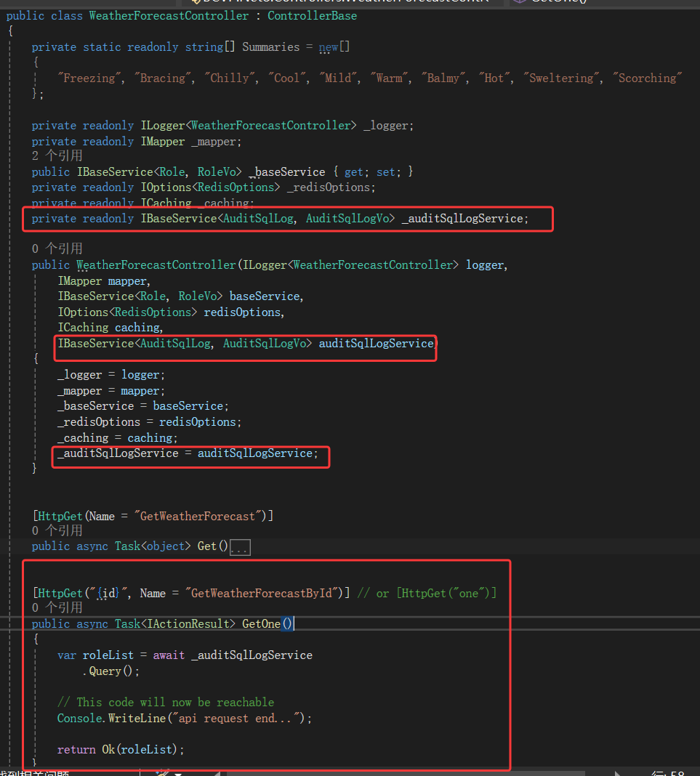Click the 'baseService' constructor parameter name
Viewport: 700px width, 776px height.
(265, 296)
